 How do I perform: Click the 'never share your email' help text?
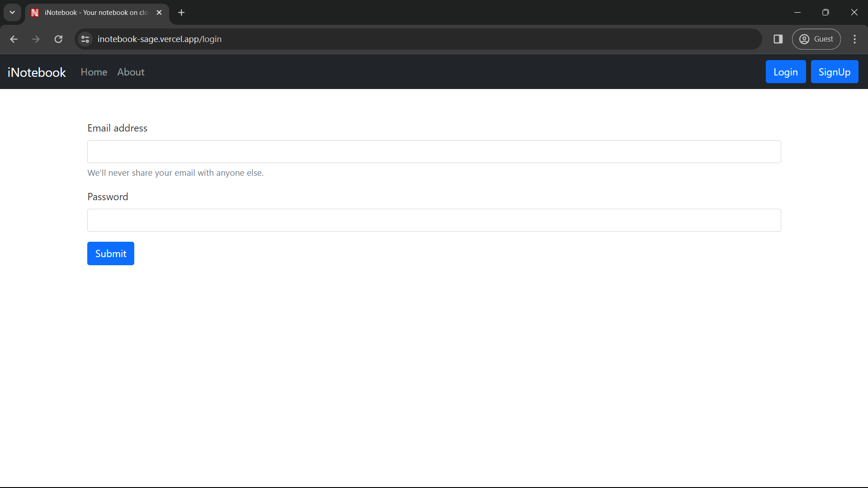click(x=175, y=173)
